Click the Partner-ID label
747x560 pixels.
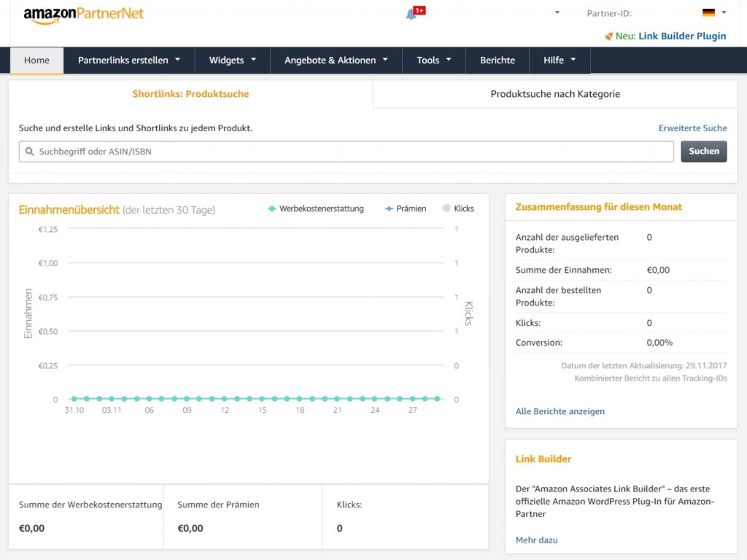[x=609, y=13]
